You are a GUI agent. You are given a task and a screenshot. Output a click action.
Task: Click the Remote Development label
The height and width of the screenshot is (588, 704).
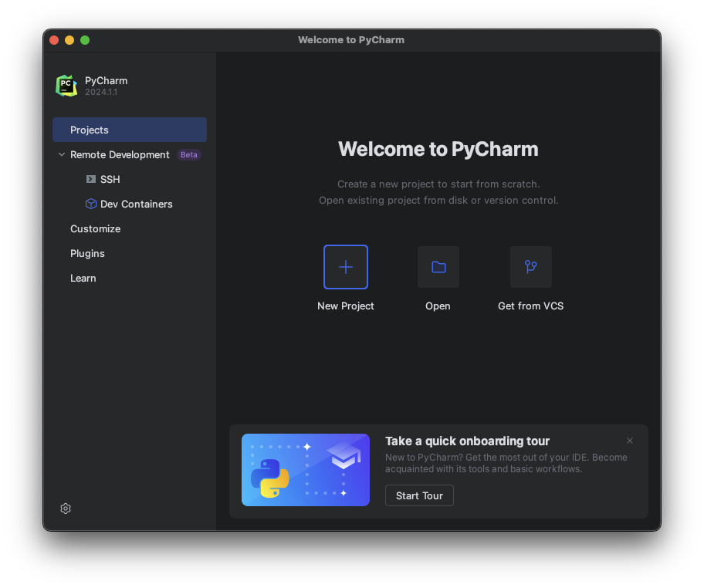pos(120,154)
